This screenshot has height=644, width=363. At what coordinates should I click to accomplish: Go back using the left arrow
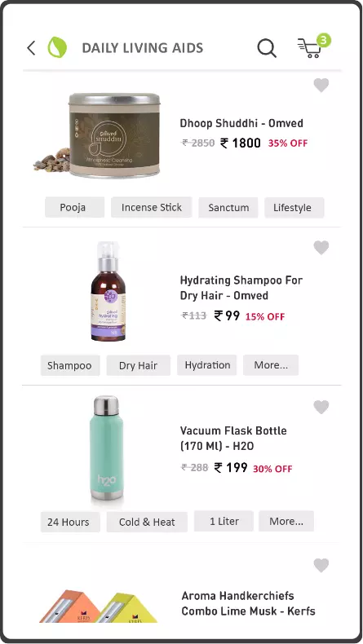(x=31, y=48)
